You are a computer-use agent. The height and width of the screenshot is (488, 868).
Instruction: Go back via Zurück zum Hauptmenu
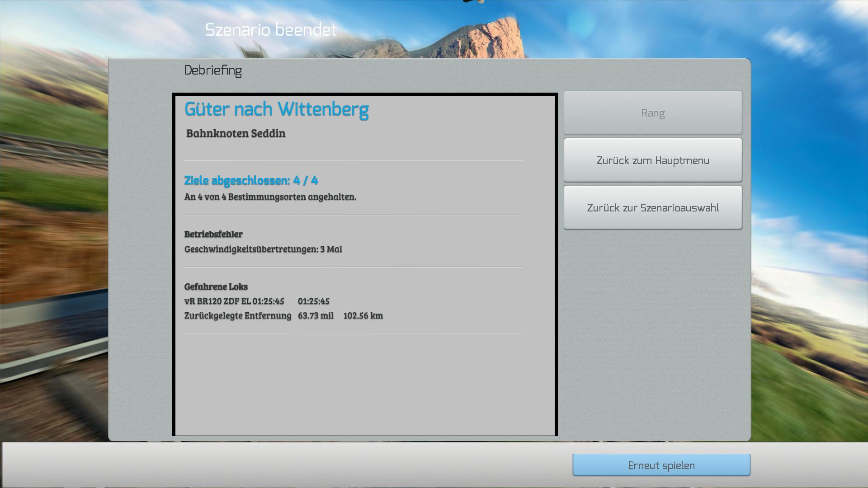652,160
